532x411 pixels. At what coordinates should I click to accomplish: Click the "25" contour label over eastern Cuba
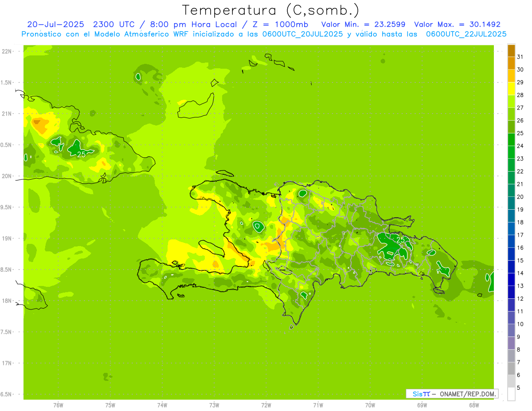coord(81,154)
